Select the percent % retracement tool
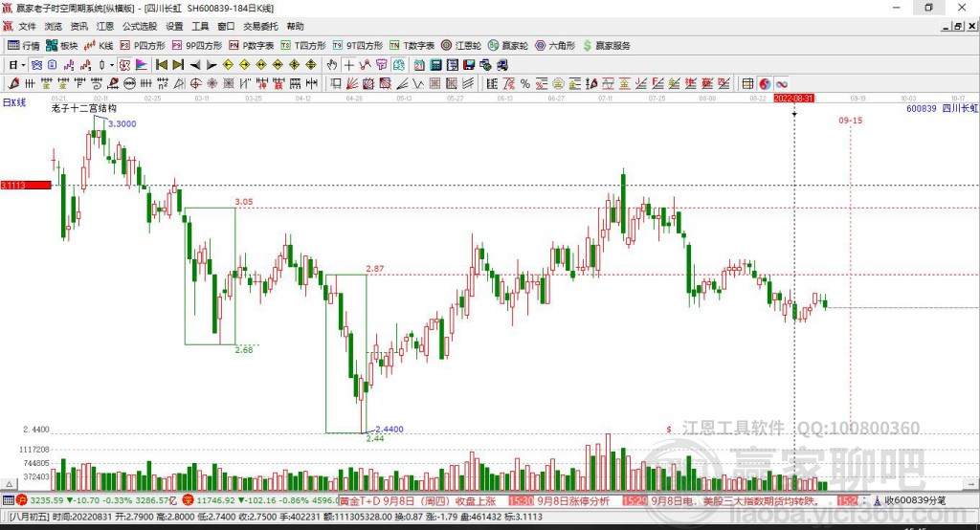This screenshot has width=980, height=530. [x=525, y=84]
